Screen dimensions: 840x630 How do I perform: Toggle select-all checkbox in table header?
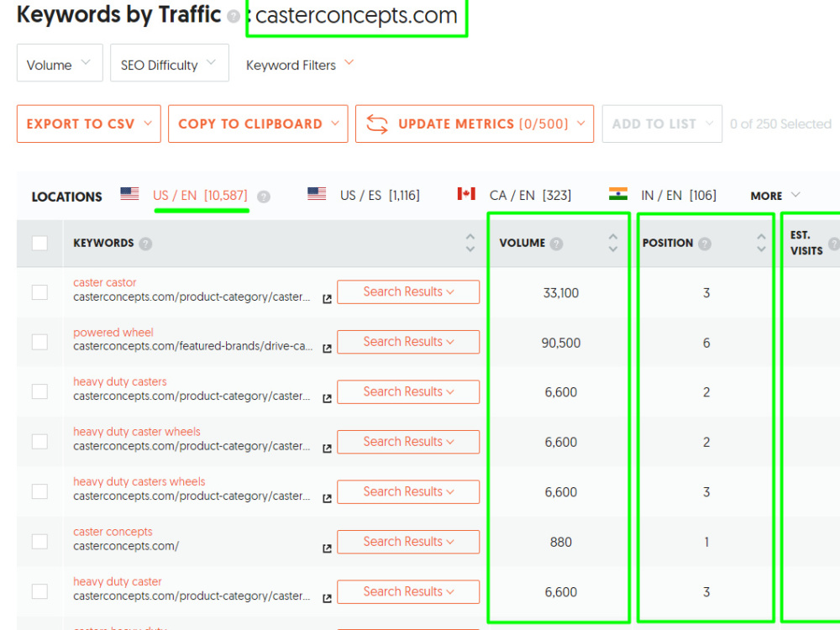[x=39, y=244]
